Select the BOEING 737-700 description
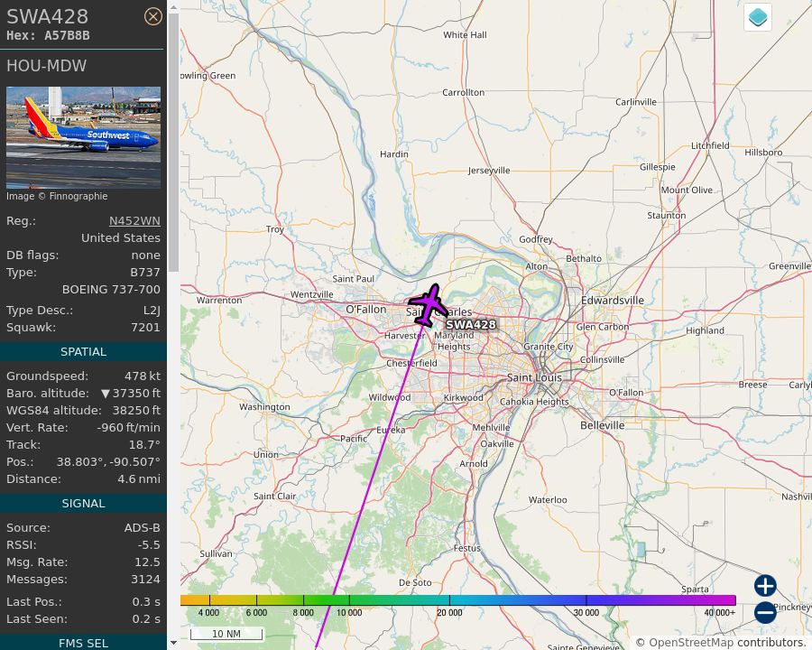This screenshot has width=812, height=650. pos(111,289)
